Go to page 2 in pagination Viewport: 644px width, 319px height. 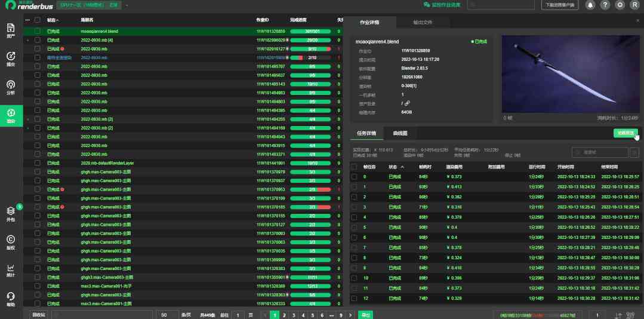[284, 315]
